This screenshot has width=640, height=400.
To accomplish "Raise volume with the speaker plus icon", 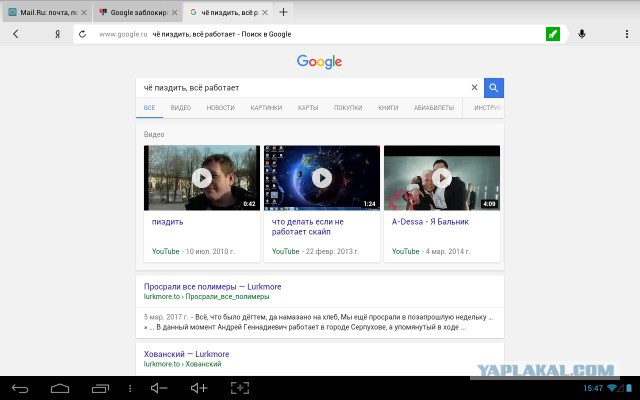I will point(199,388).
